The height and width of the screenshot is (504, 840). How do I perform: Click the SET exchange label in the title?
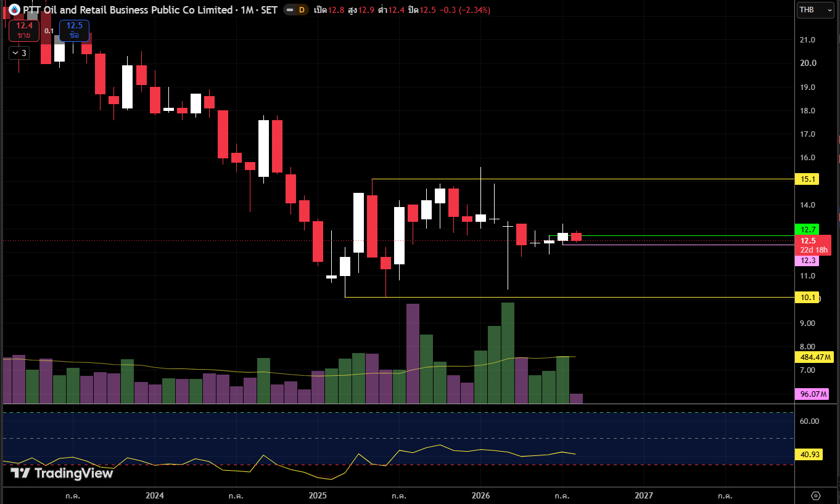270,10
